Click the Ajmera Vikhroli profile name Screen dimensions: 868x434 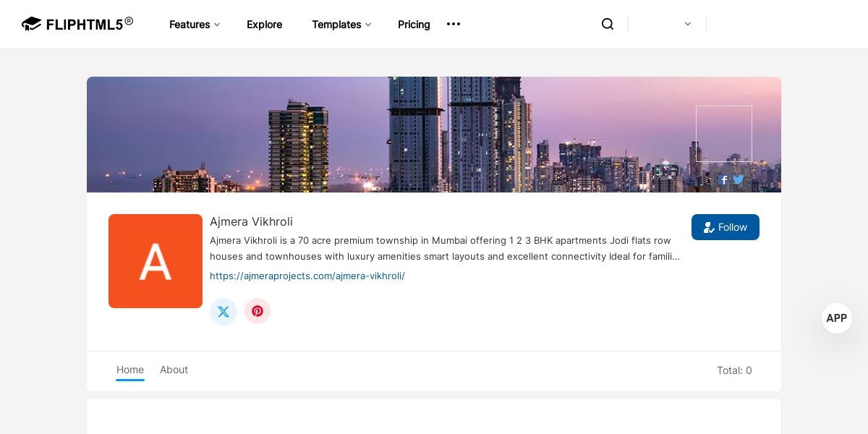(251, 221)
